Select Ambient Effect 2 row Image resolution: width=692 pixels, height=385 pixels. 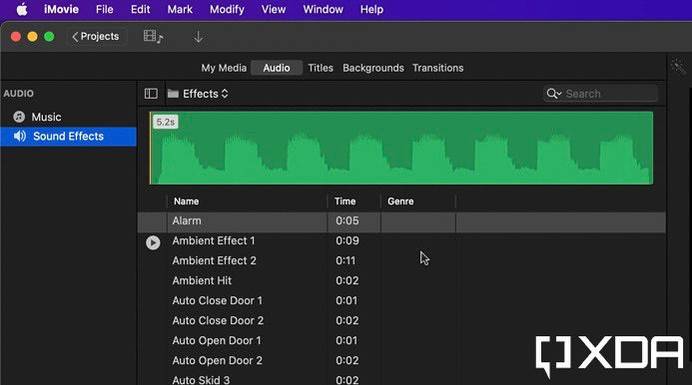click(401, 261)
